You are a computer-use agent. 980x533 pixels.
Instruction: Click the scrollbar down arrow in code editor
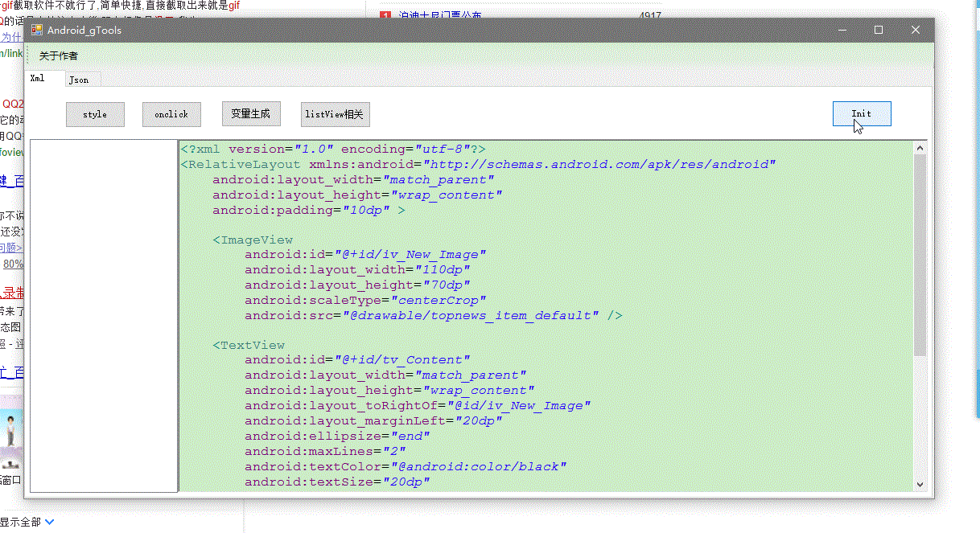(920, 484)
